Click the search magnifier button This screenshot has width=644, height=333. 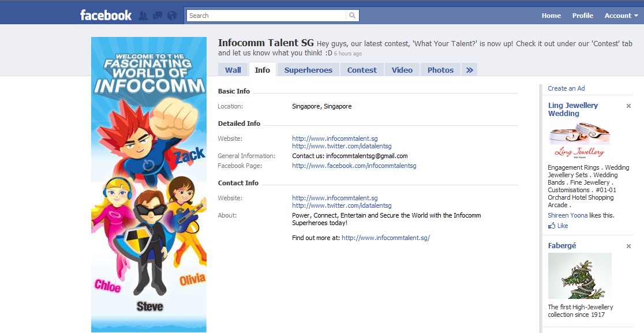pyautogui.click(x=353, y=16)
